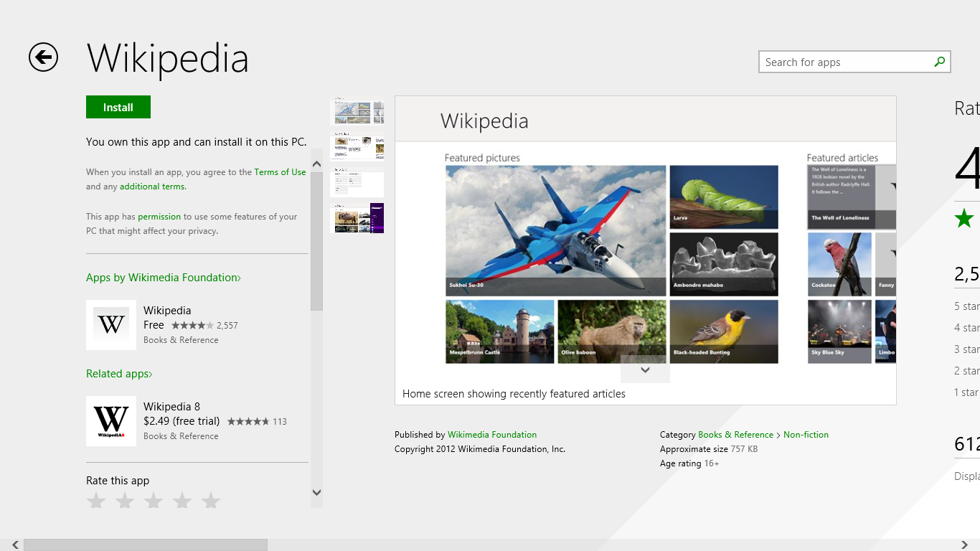Image resolution: width=980 pixels, height=551 pixels.
Task: Go back with the circled arrow
Action: click(x=43, y=57)
